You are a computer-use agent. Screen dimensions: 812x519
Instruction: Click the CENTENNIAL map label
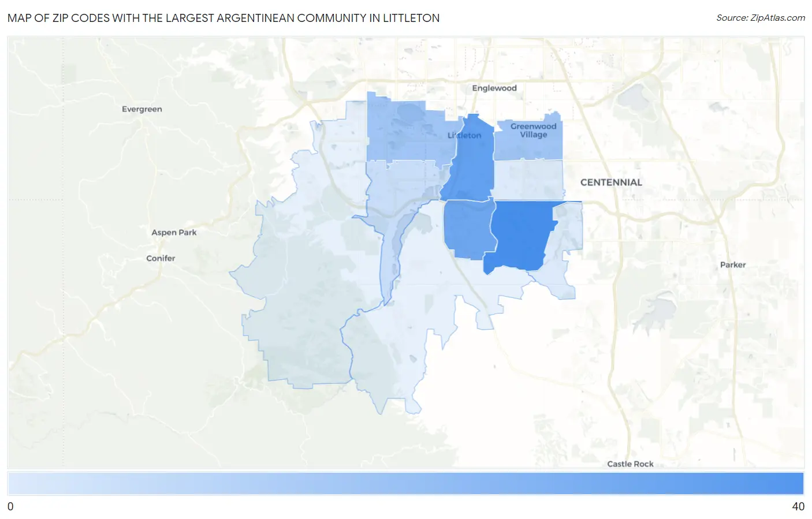click(611, 182)
